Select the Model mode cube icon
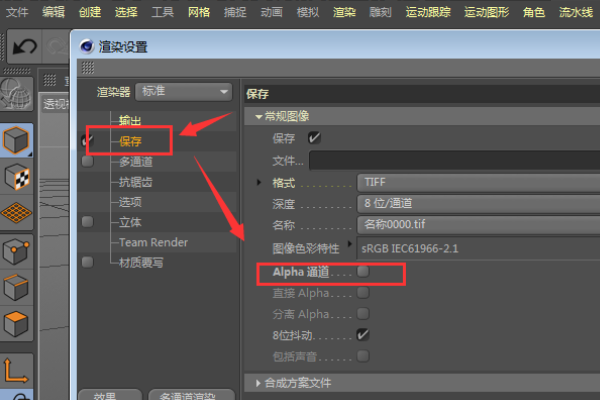600x400 pixels. click(16, 140)
